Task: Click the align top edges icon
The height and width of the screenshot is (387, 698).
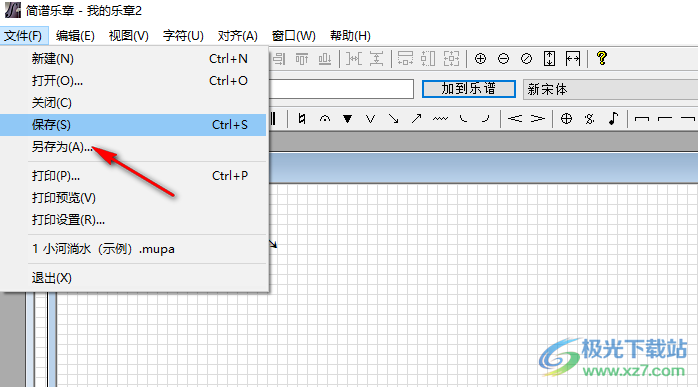Action: [x=302, y=58]
